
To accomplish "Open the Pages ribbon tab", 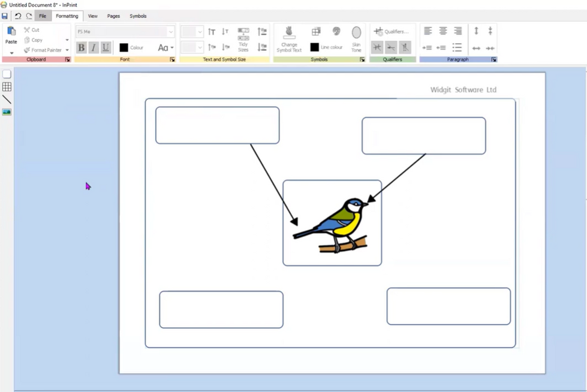I will click(113, 16).
